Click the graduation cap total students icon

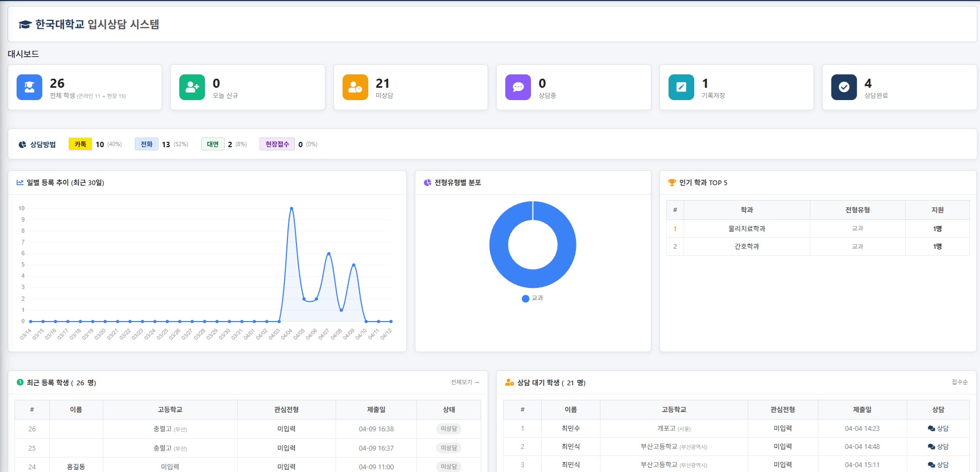[x=29, y=87]
